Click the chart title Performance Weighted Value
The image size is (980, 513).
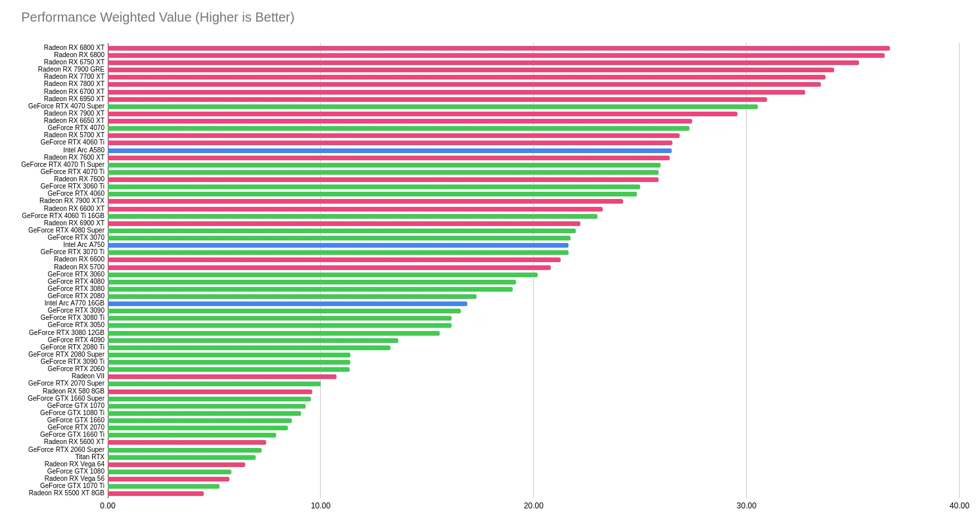(158, 18)
